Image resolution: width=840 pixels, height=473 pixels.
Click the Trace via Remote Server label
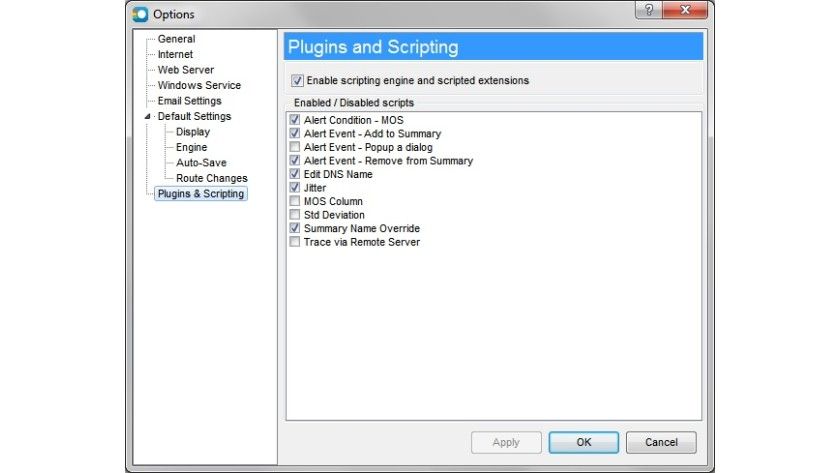(362, 242)
